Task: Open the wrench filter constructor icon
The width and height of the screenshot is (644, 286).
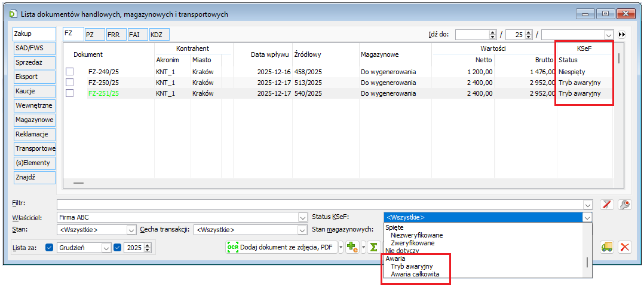Action: click(625, 205)
